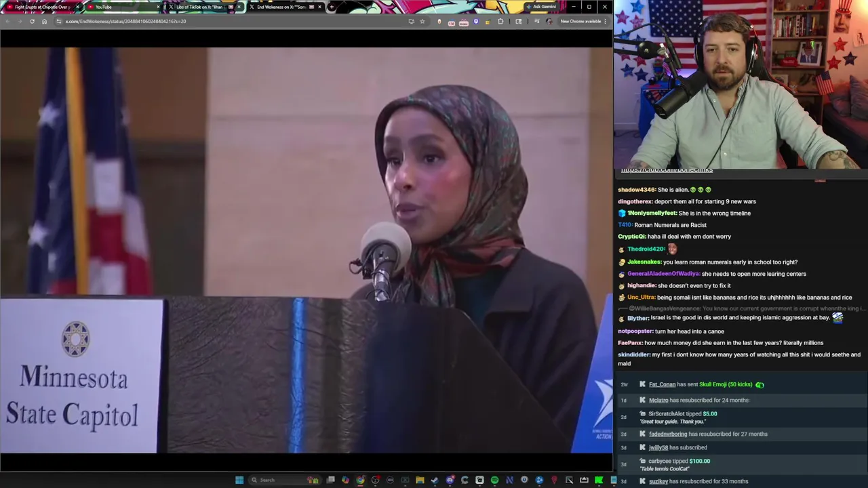
Task: Click username Unc_Ultra in chat
Action: [641, 298]
